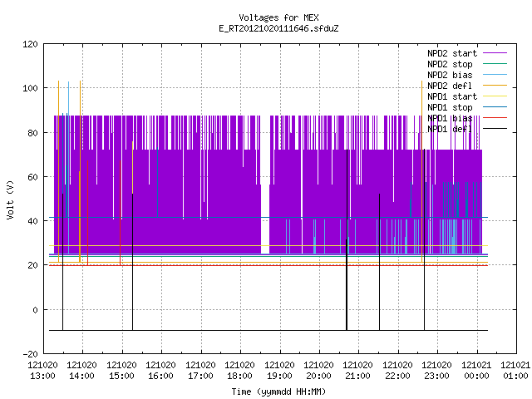
Task: Click the y-axis tick value 0
Action: click(35, 310)
